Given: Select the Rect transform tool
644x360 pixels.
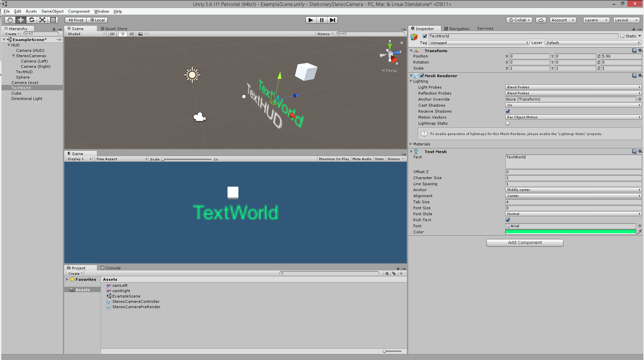Looking at the screenshot, I should [x=53, y=20].
